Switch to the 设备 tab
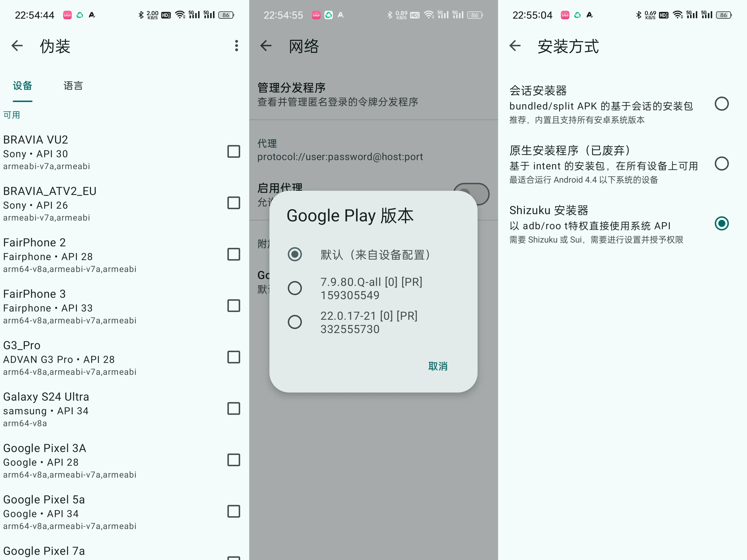Image resolution: width=747 pixels, height=560 pixels. (23, 86)
